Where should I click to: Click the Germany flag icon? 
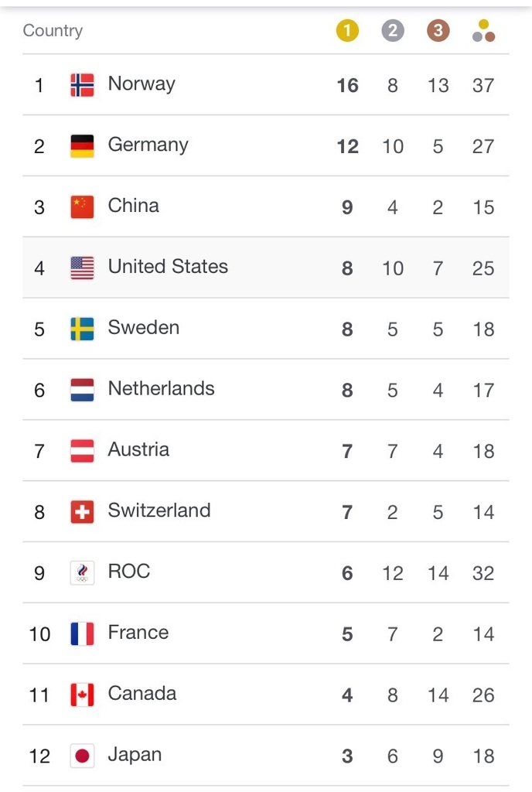[82, 146]
